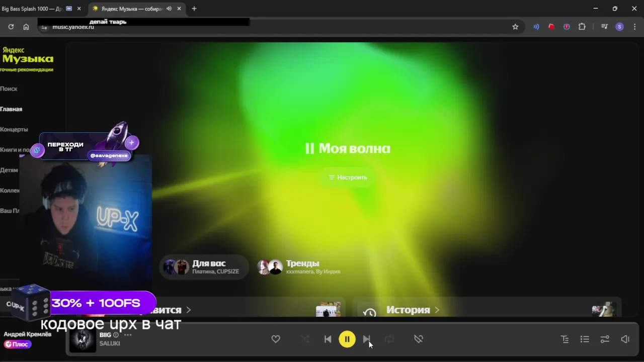Select the Для вас chip
This screenshot has height=362, width=644.
pyautogui.click(x=204, y=266)
